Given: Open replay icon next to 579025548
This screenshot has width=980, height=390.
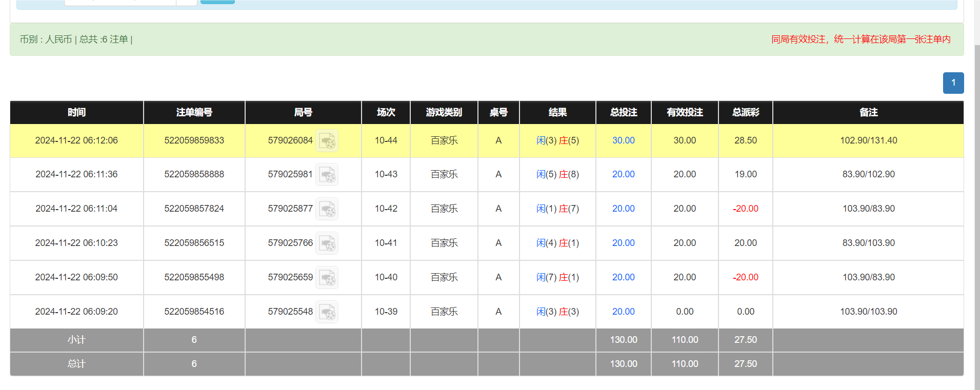Looking at the screenshot, I should 327,312.
